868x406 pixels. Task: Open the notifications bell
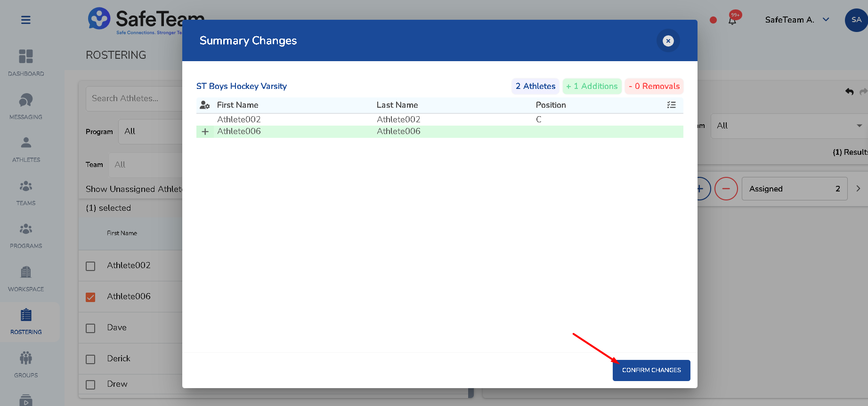coord(732,20)
